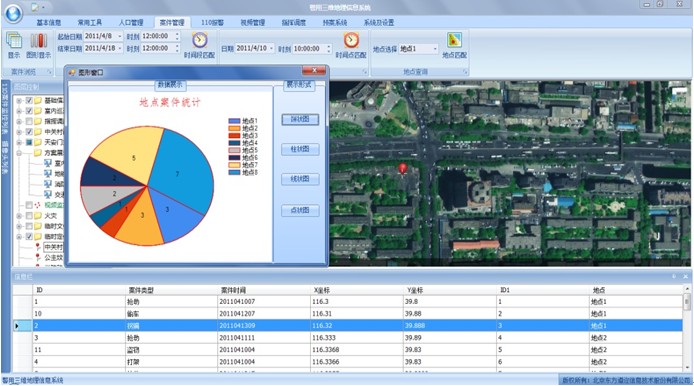Click the 时间点匹配 clock icon
This screenshot has width=694, height=386.
351,40
